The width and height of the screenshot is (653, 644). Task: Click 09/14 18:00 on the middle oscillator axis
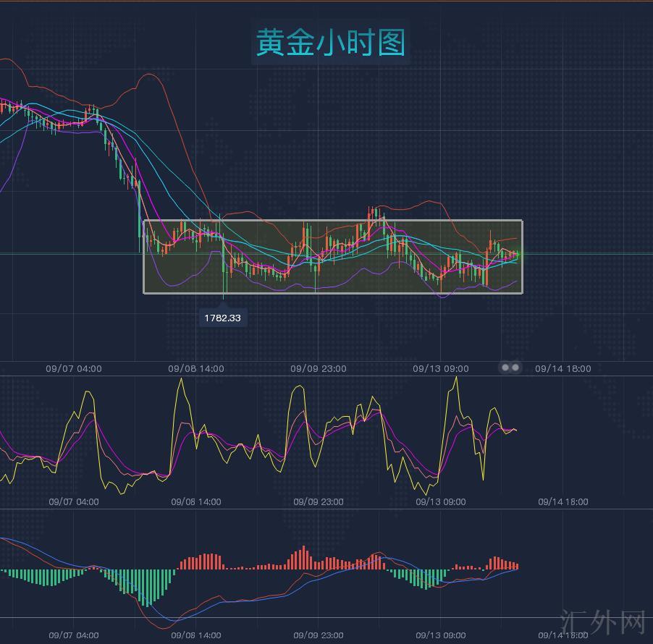coord(563,501)
